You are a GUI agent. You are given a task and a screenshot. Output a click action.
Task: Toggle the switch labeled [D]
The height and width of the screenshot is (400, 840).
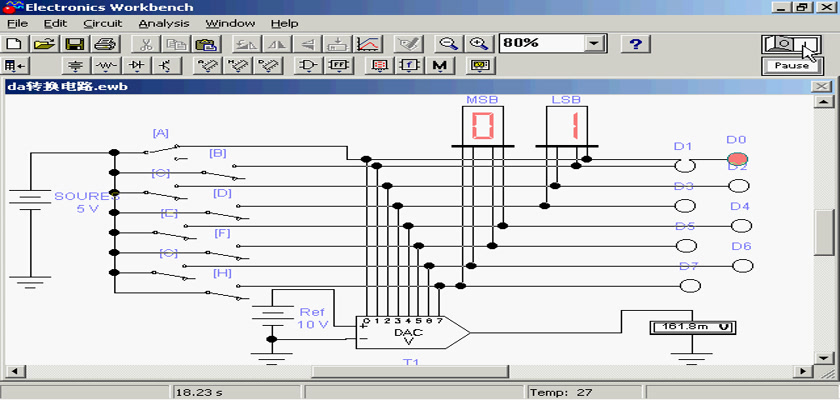227,213
